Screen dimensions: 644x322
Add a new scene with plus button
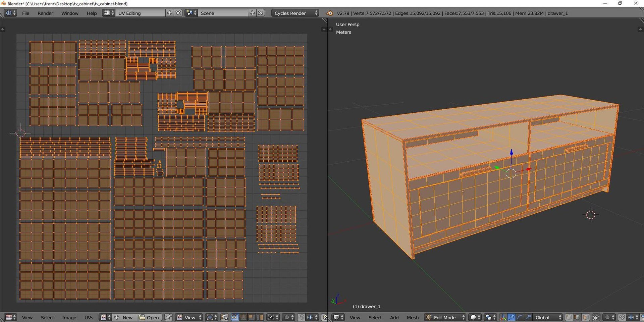tap(252, 13)
